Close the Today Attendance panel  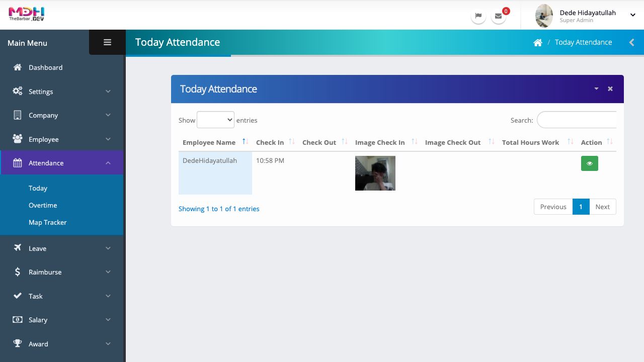(x=610, y=89)
